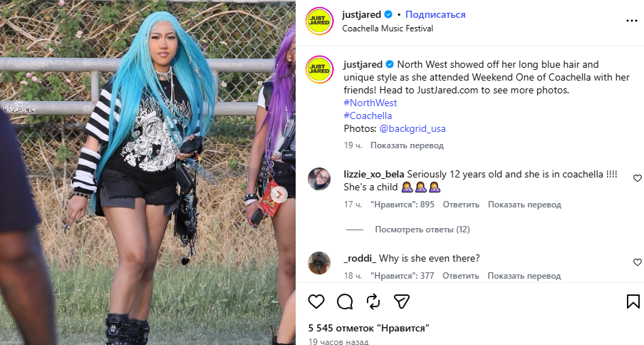Screen dimensions: 644x345
Task: Open the #NorthWest hashtag
Action: pos(370,103)
